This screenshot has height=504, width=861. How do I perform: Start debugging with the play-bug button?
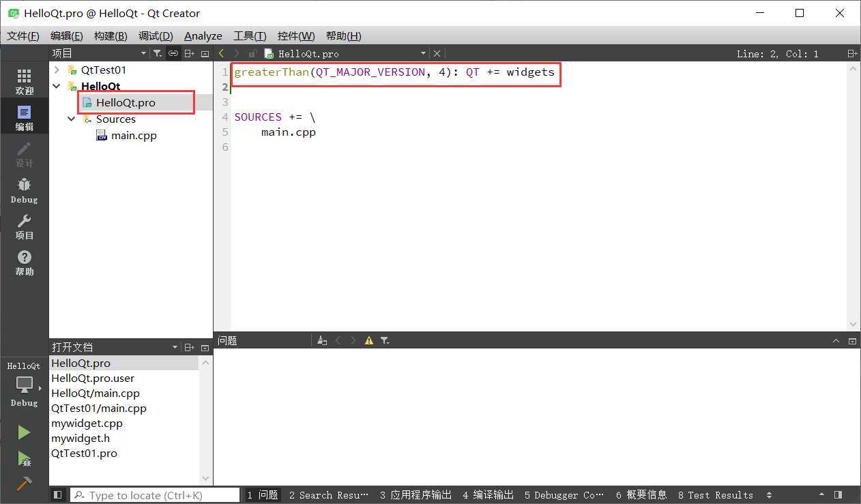tap(24, 458)
